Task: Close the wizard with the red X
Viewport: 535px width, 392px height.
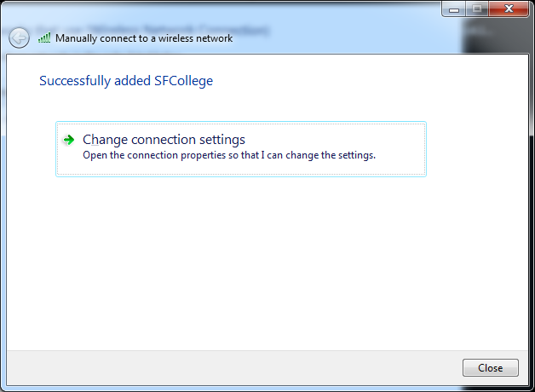Action: tap(508, 9)
